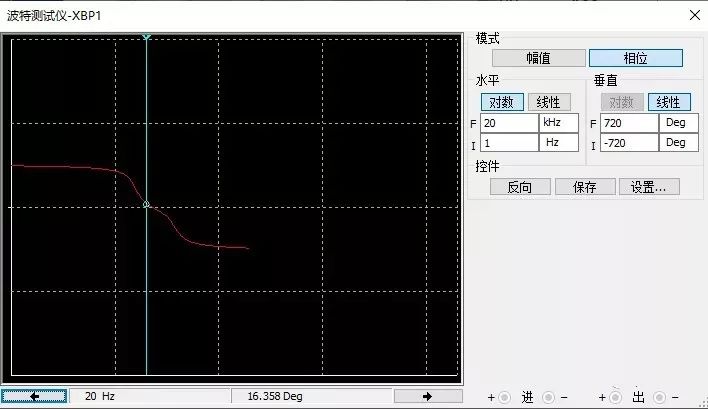Move cursor right with the arrow button
The image size is (708, 409).
pos(428,396)
